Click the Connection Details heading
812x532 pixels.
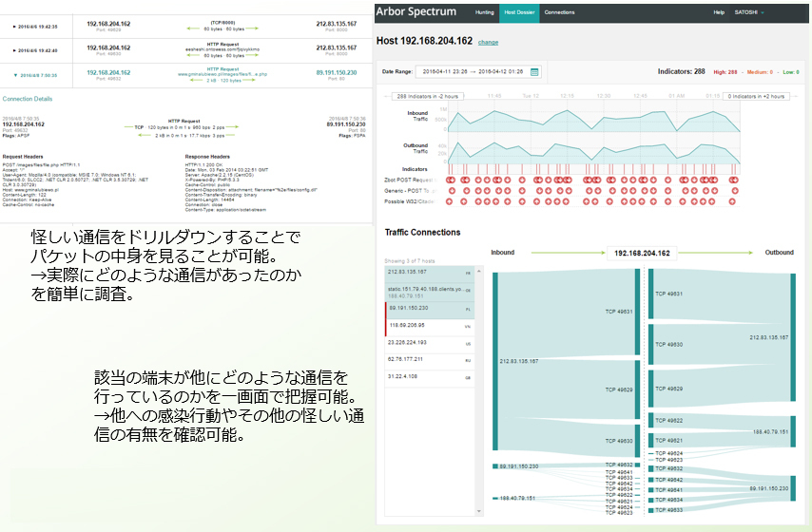coord(28,99)
